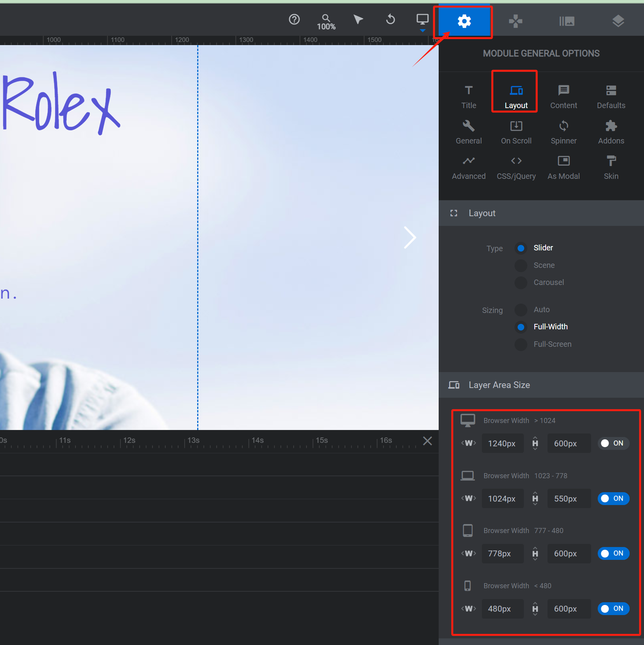Click the 100% zoom magnifier

click(x=326, y=22)
